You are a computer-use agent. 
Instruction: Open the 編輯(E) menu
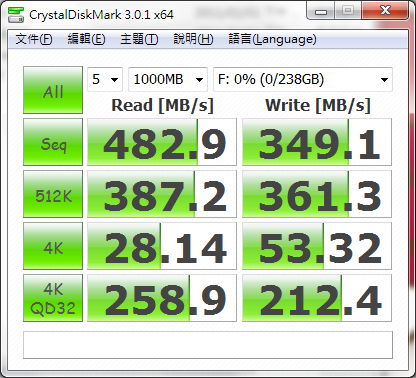86,39
